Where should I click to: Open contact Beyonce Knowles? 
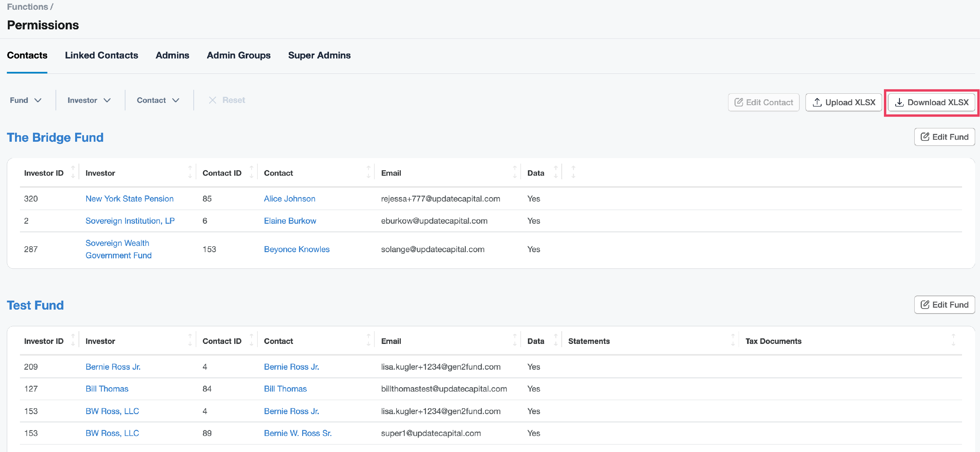tap(296, 249)
